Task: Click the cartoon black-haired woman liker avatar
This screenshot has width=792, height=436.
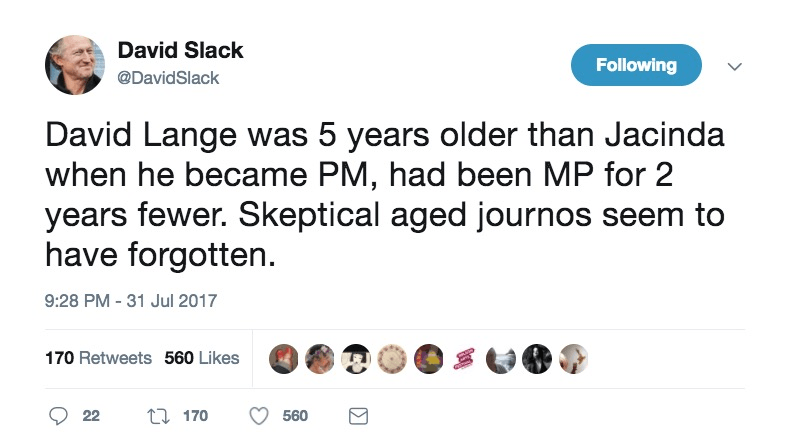Action: pos(355,359)
